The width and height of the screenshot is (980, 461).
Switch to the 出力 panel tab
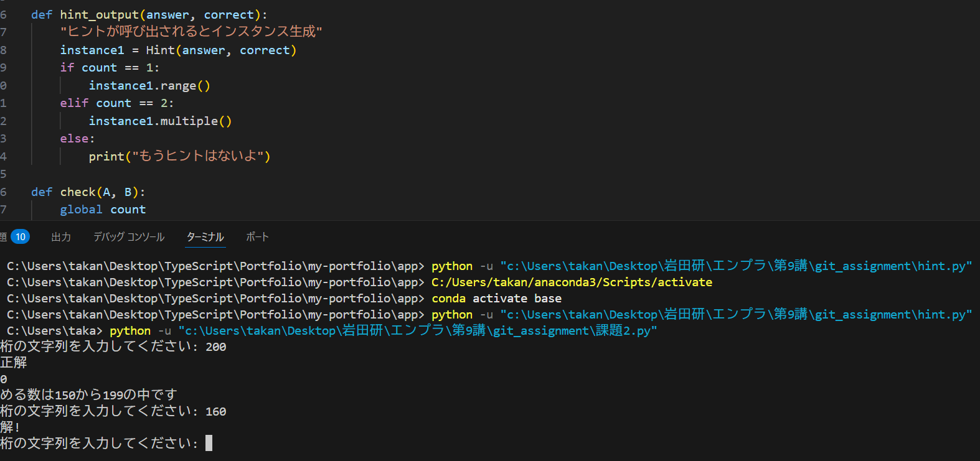(61, 237)
